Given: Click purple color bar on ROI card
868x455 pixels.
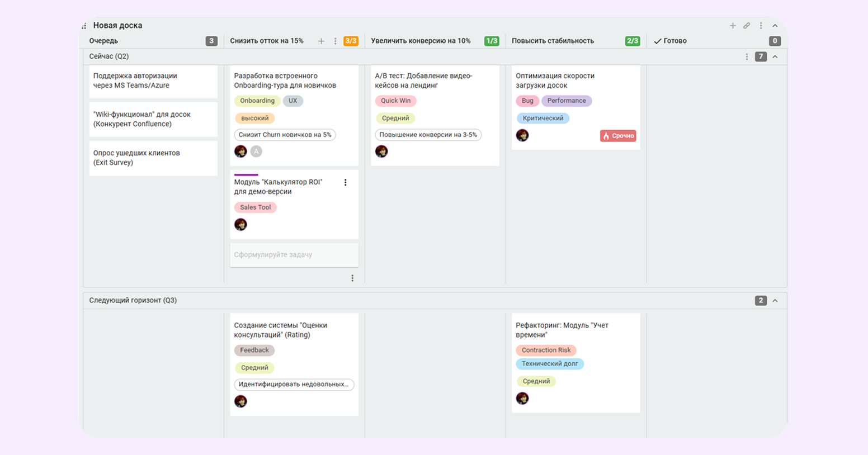Looking at the screenshot, I should tap(246, 175).
